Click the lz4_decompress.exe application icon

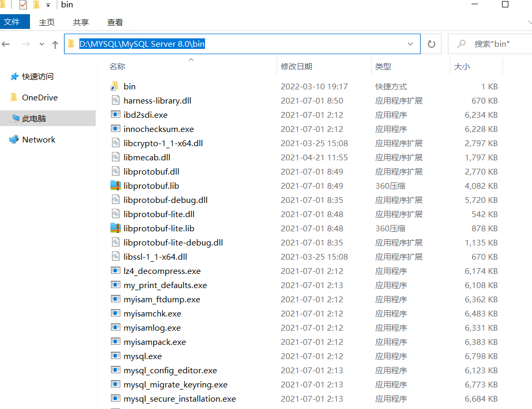(x=116, y=271)
